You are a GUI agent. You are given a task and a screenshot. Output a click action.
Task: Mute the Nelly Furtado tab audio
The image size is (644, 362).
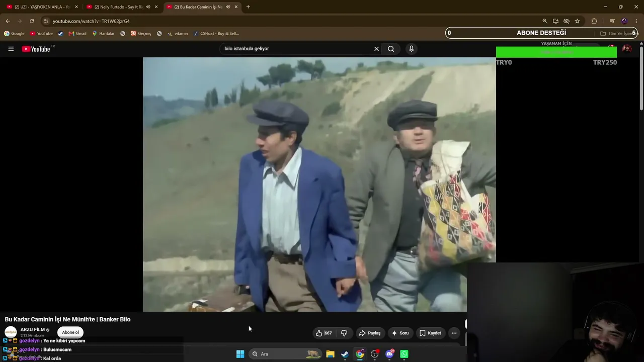point(148,7)
